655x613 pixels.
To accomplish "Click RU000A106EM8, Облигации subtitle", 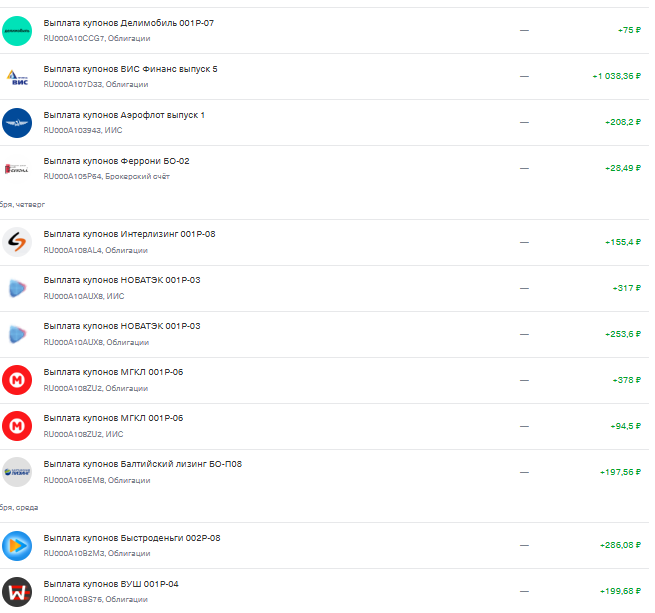I will (x=97, y=480).
